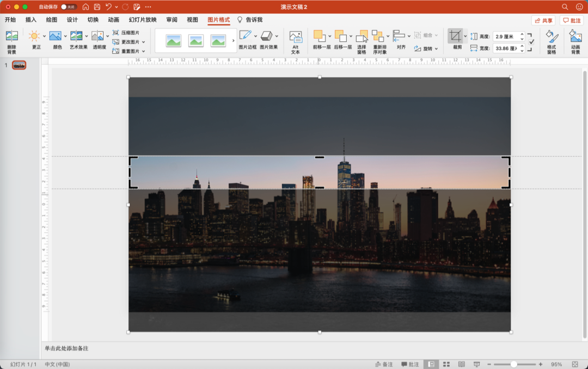This screenshot has height=369, width=588.
Task: Switch to the 动画 tab
Action: click(x=114, y=20)
